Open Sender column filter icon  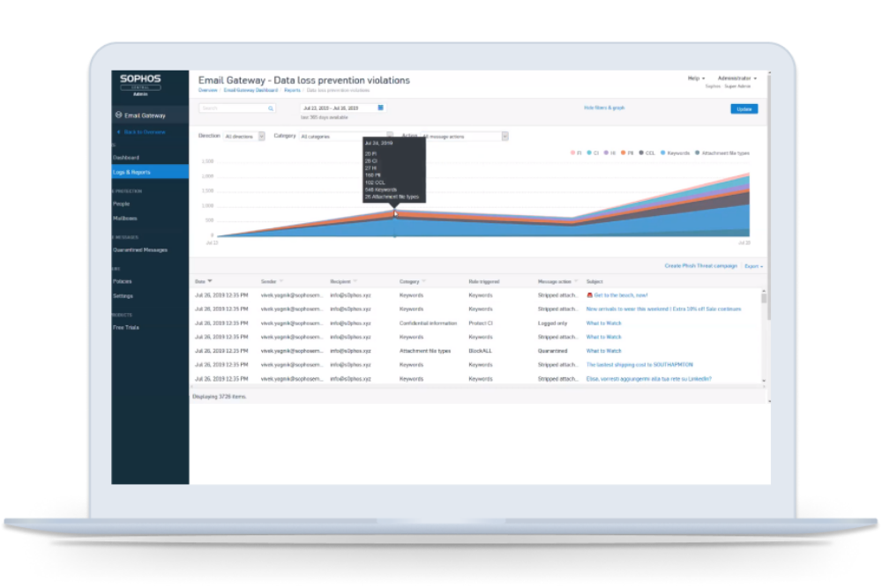281,281
